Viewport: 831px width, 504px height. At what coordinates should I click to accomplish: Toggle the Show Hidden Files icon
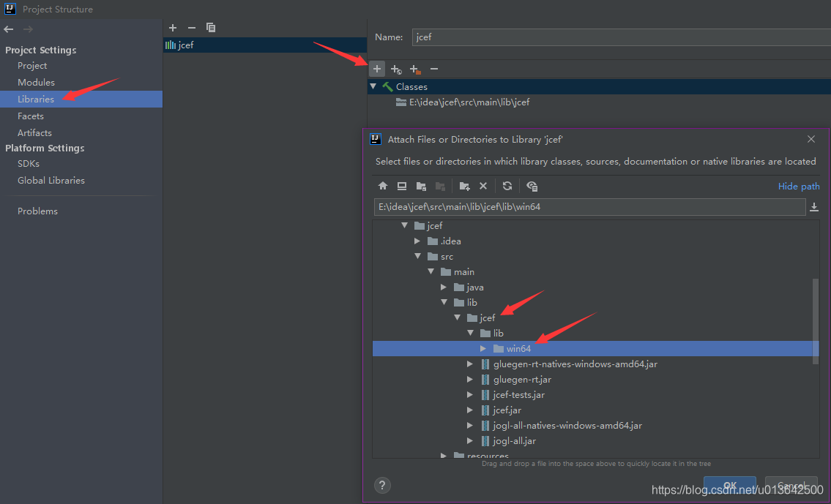(x=532, y=186)
